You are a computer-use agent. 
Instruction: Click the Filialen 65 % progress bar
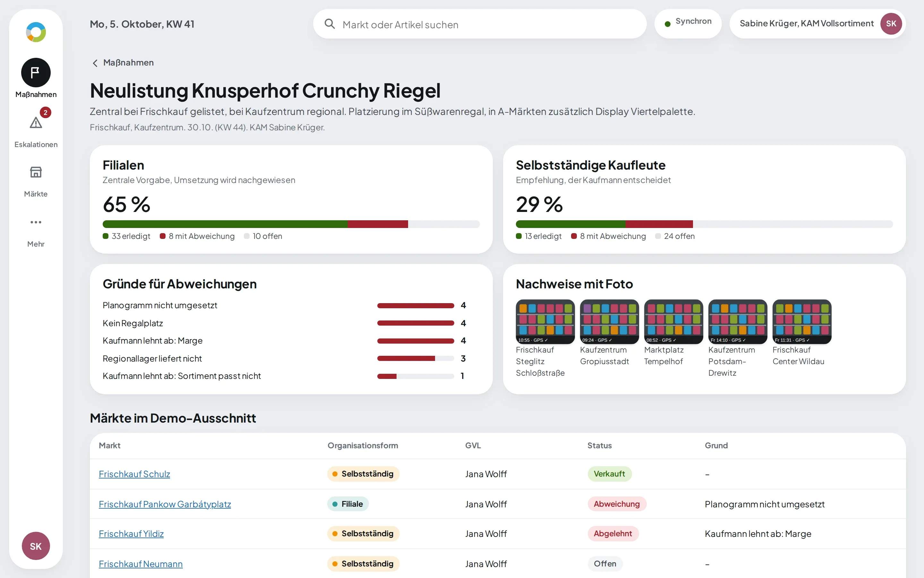click(x=291, y=224)
